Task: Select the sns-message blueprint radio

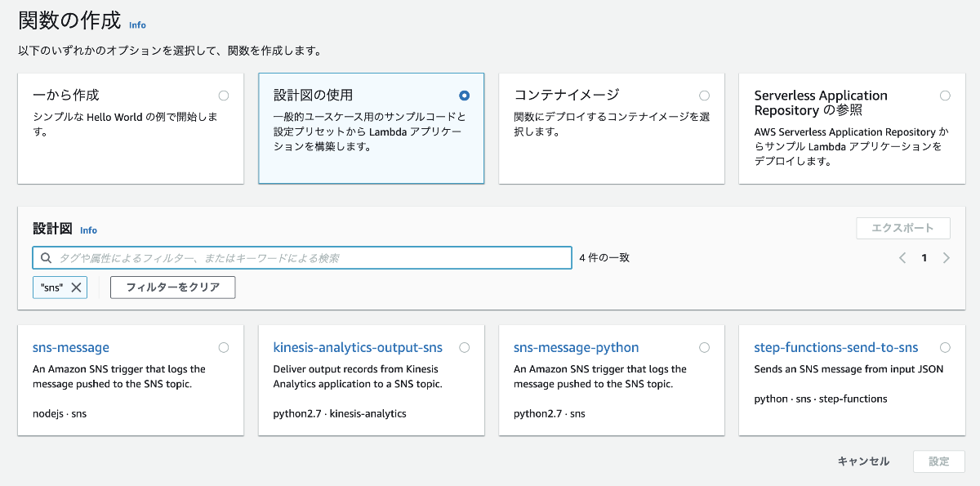Action: [x=224, y=347]
